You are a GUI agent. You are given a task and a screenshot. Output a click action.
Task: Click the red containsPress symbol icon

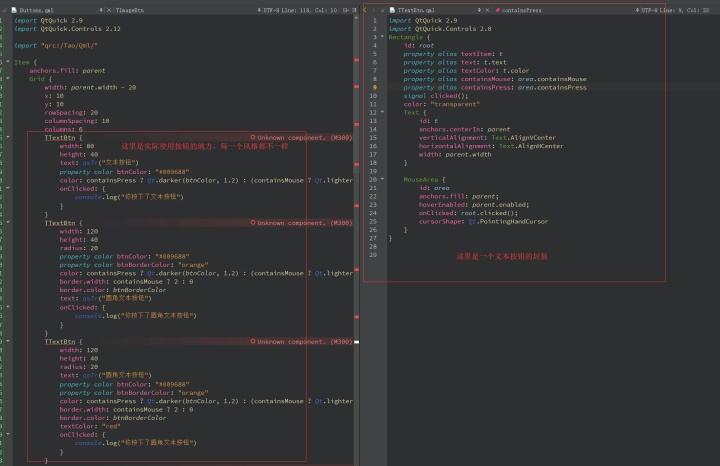click(x=497, y=10)
